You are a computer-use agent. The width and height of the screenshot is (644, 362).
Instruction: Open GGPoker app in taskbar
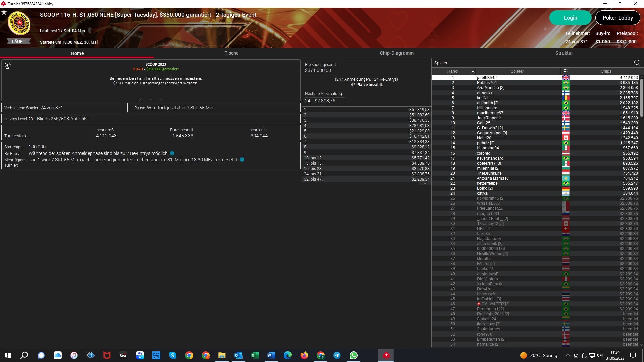(123, 355)
